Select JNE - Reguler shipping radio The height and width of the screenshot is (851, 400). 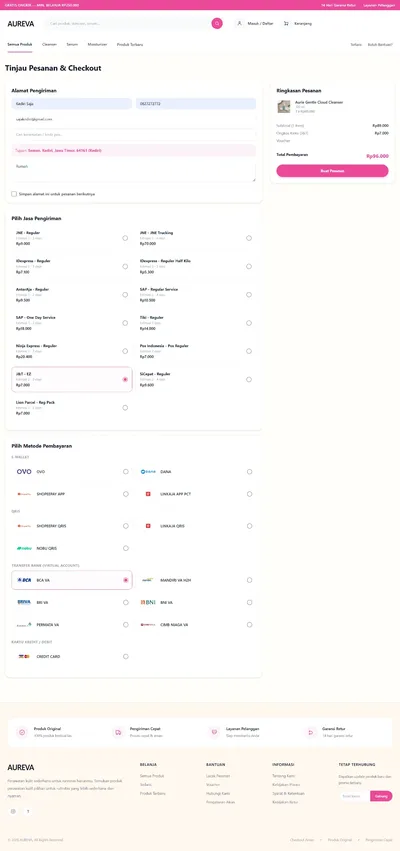coord(125,238)
